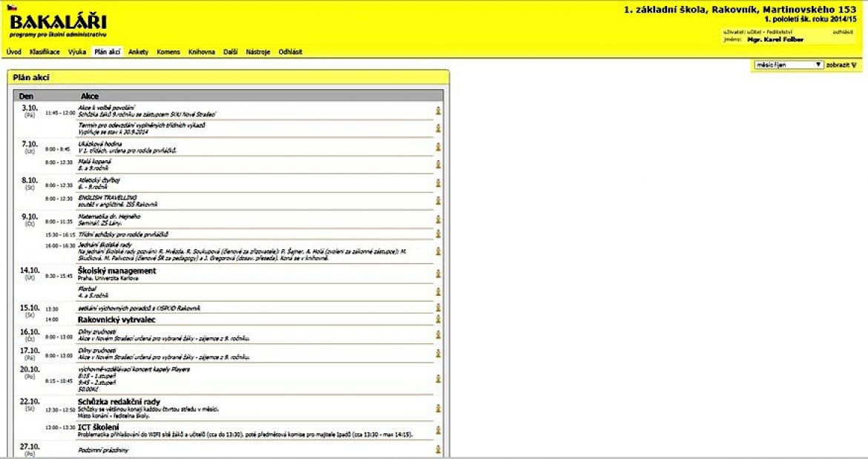Click the school name heading text
Viewport: 868px width, 459px height.
tap(740, 10)
